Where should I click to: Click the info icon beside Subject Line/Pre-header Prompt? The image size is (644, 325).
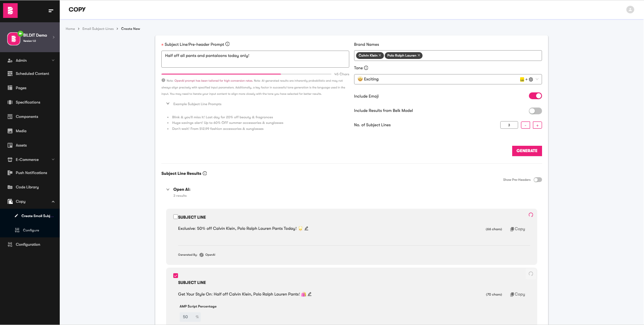point(227,44)
